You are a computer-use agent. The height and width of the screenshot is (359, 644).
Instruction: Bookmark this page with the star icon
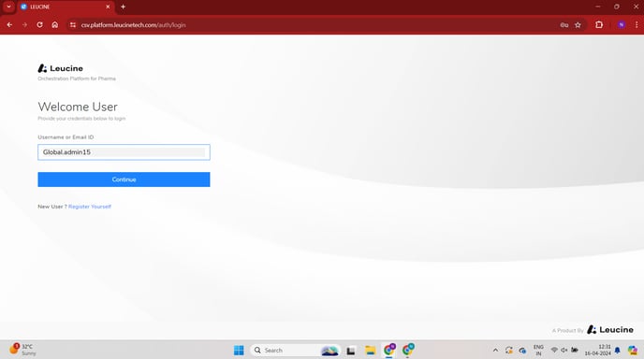(x=578, y=25)
